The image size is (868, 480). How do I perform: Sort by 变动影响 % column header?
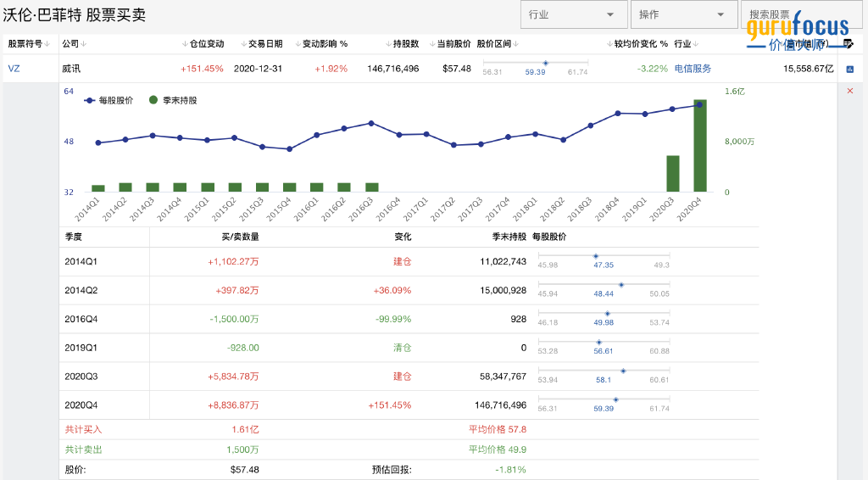pos(321,44)
